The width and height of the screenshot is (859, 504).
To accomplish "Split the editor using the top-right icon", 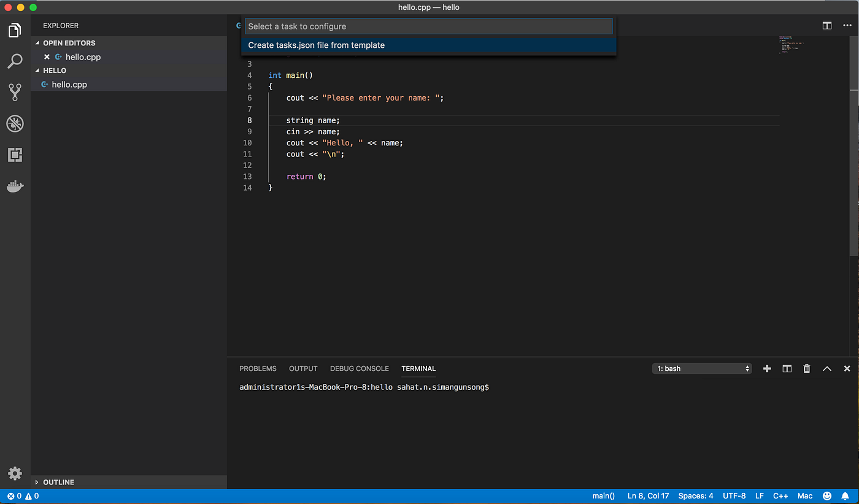I will [826, 26].
